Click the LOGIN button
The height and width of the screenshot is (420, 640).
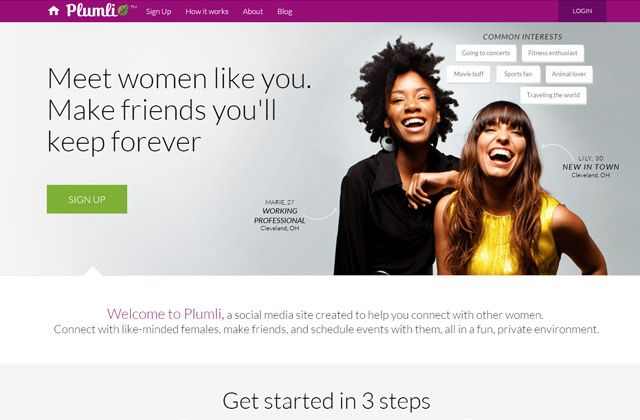(582, 11)
